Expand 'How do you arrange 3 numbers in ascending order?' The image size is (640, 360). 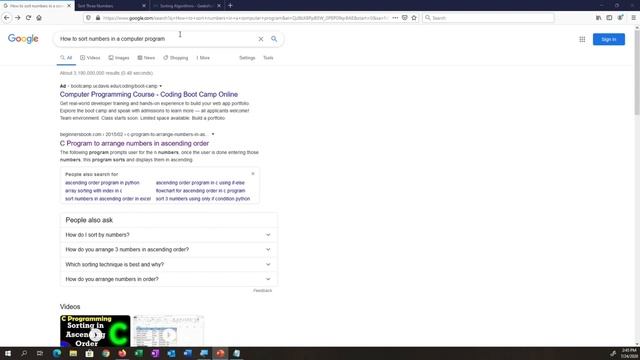[x=168, y=249]
